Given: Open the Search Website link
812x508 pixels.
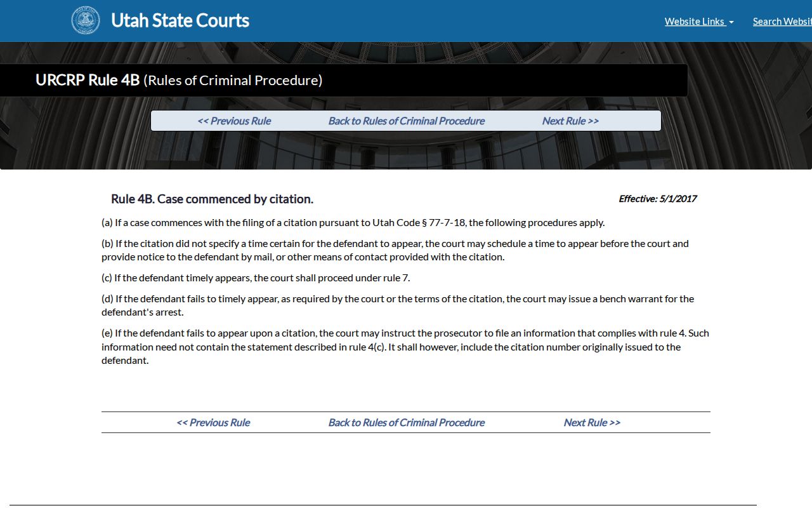Looking at the screenshot, I should pyautogui.click(x=782, y=22).
